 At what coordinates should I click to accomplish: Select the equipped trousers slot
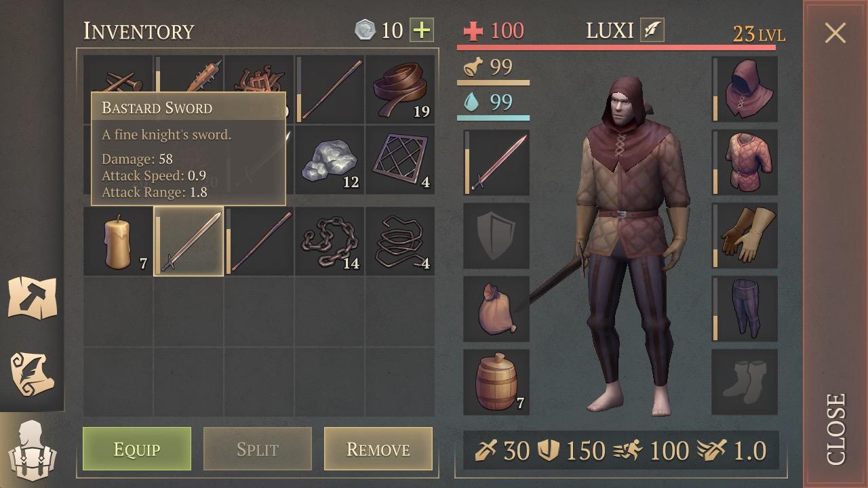745,309
